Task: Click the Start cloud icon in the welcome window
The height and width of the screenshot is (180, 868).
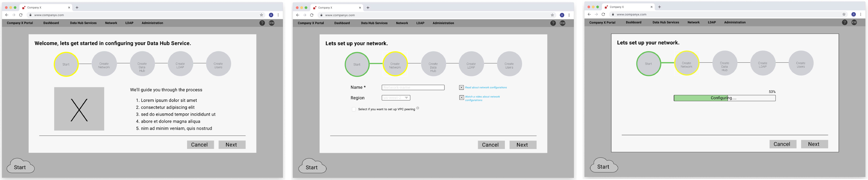Action: pyautogui.click(x=21, y=166)
